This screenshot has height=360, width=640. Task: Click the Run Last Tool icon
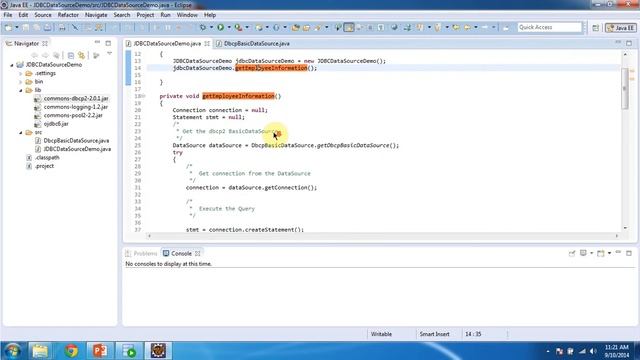238,27
